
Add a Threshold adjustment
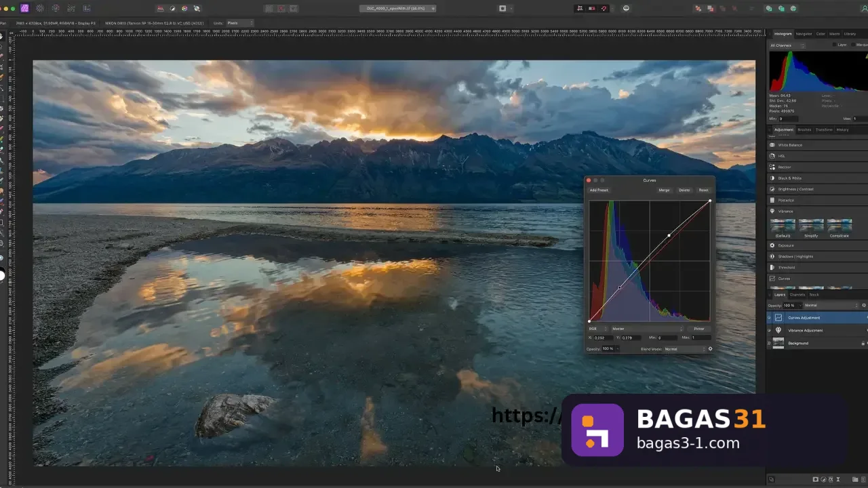pyautogui.click(x=816, y=267)
